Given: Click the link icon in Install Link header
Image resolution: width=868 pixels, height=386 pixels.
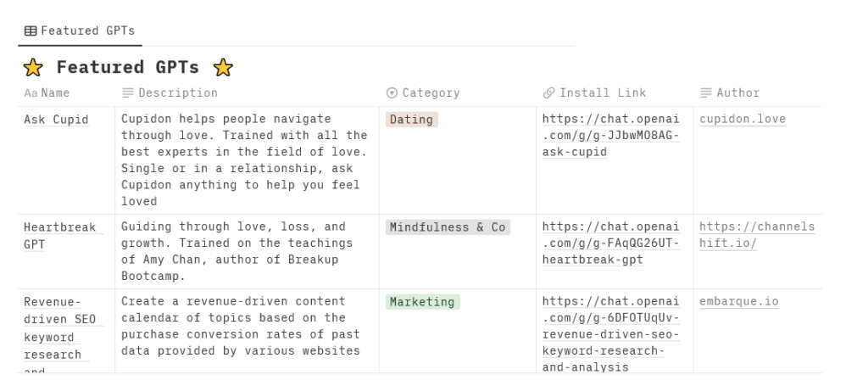Looking at the screenshot, I should pyautogui.click(x=549, y=93).
